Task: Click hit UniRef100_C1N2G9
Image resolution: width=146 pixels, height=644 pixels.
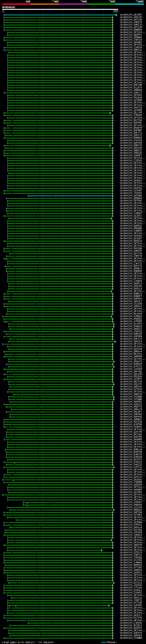Action: click(x=131, y=48)
